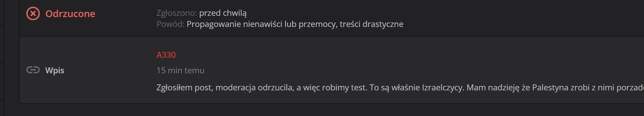The height and width of the screenshot is (116, 644).
Task: Open the A330 user profile link
Action: 166,55
